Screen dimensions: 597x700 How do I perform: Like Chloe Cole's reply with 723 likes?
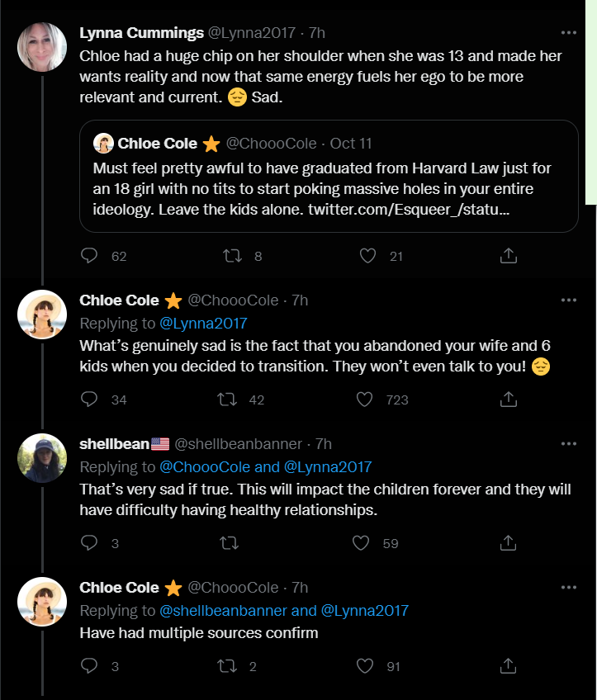point(364,399)
